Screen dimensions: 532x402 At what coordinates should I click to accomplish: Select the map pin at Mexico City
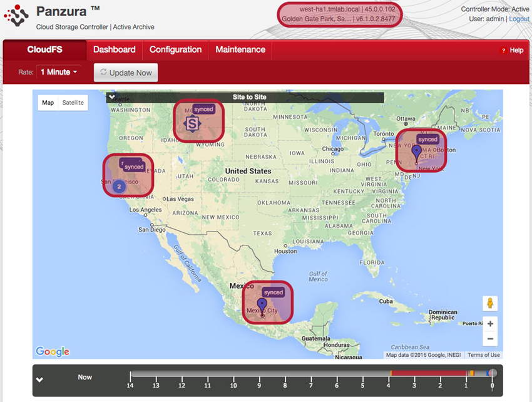tap(262, 307)
